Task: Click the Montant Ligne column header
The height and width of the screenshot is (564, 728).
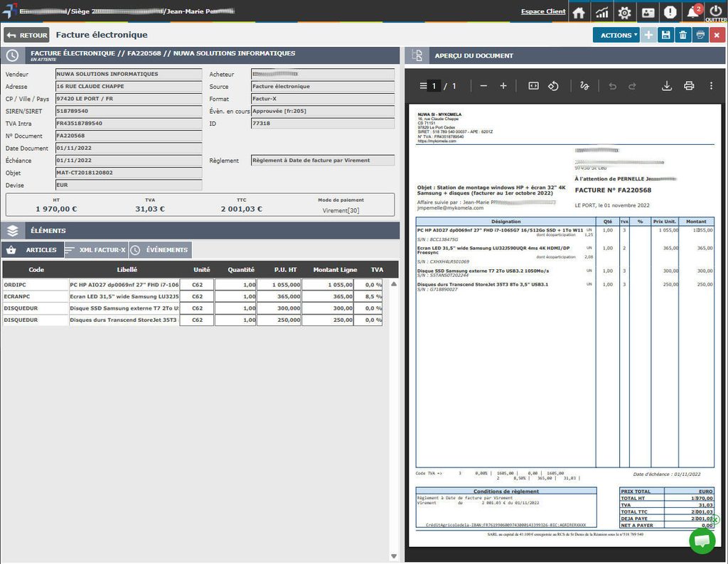Action: (336, 269)
